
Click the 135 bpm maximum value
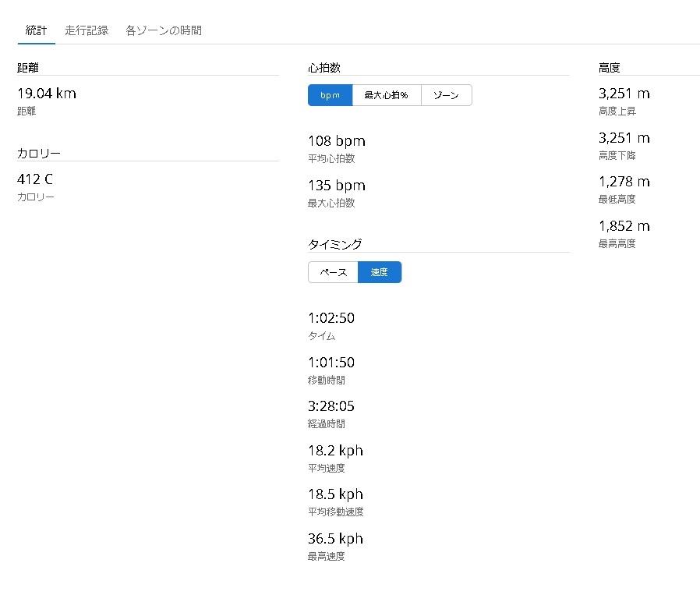[x=337, y=186]
